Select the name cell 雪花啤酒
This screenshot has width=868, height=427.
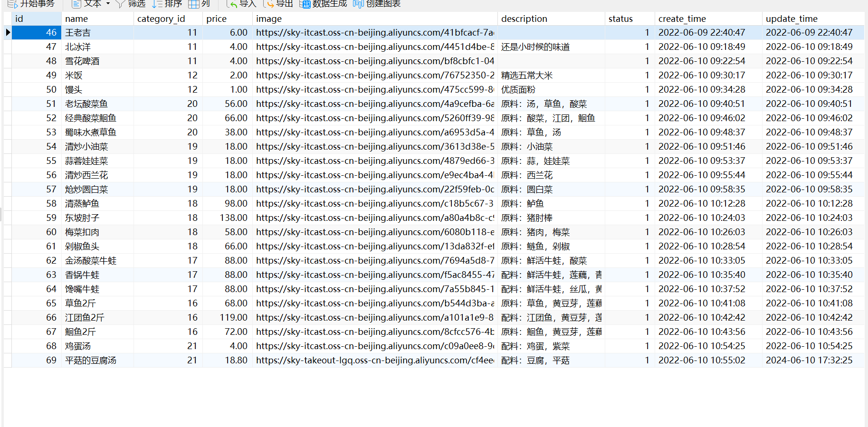click(x=97, y=61)
